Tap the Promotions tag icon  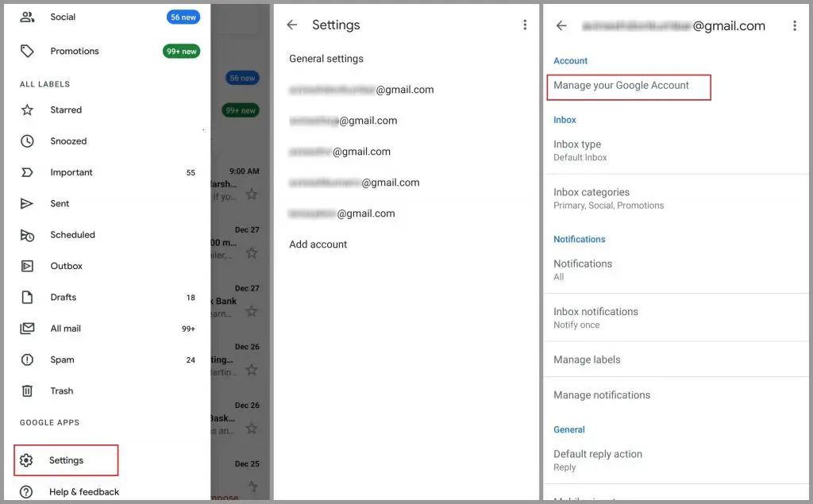[27, 51]
